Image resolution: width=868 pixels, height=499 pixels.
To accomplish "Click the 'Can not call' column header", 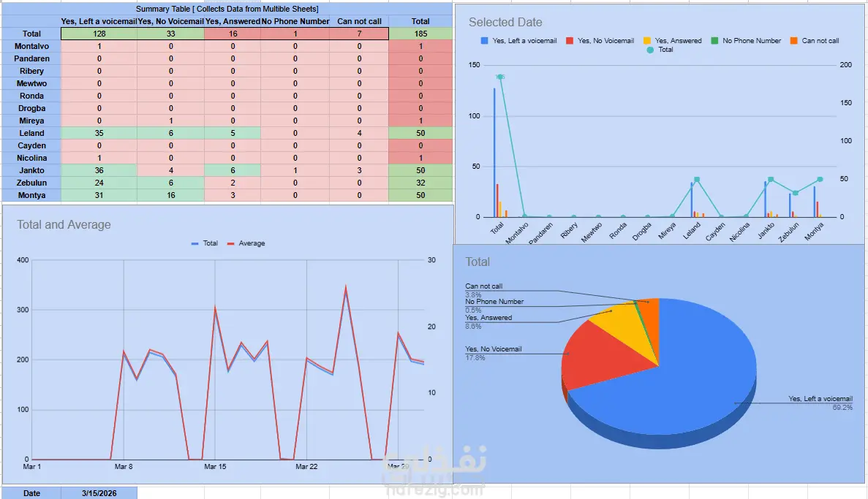I will (x=359, y=21).
